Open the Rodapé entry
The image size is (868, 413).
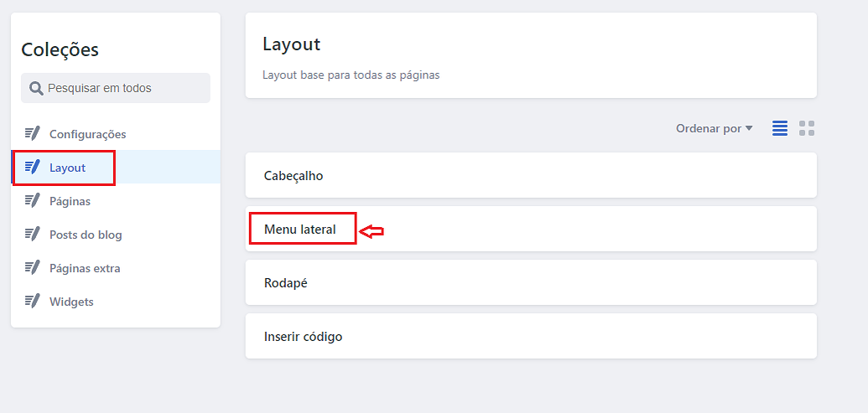click(x=531, y=282)
